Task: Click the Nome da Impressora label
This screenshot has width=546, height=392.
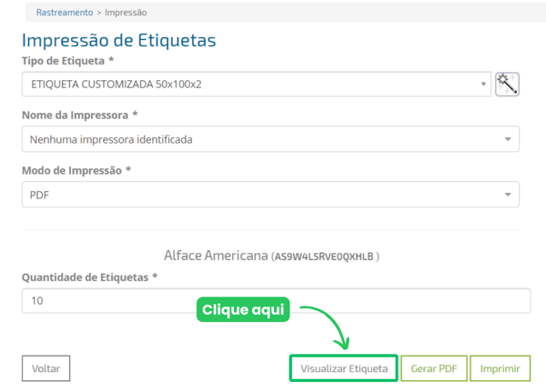Action: pyautogui.click(x=75, y=116)
